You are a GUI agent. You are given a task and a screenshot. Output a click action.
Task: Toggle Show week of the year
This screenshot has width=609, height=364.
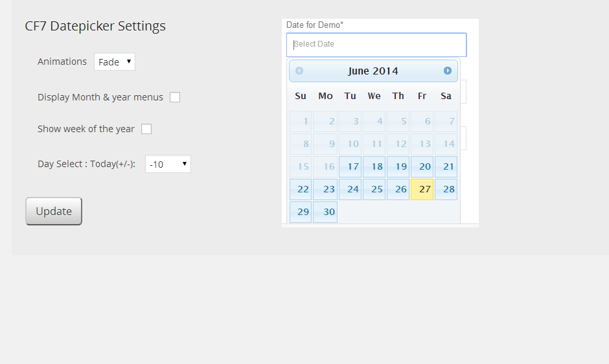pyautogui.click(x=146, y=129)
